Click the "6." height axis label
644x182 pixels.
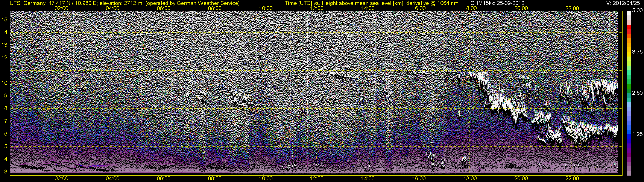[6, 134]
